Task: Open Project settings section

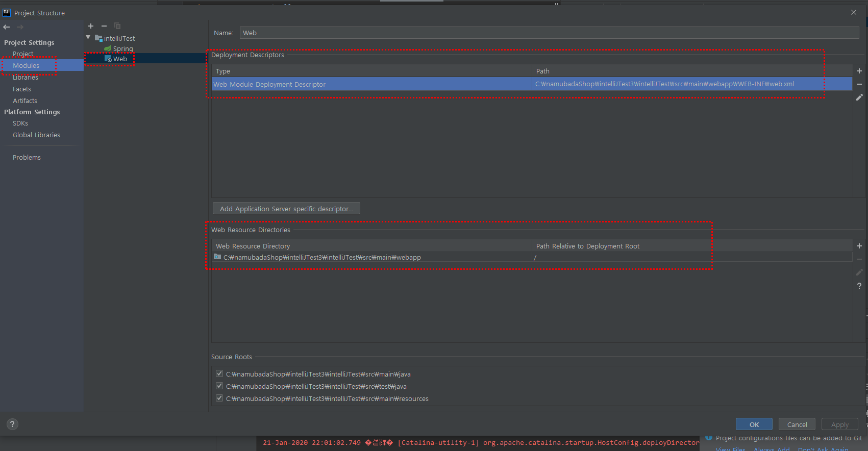Action: pos(23,54)
